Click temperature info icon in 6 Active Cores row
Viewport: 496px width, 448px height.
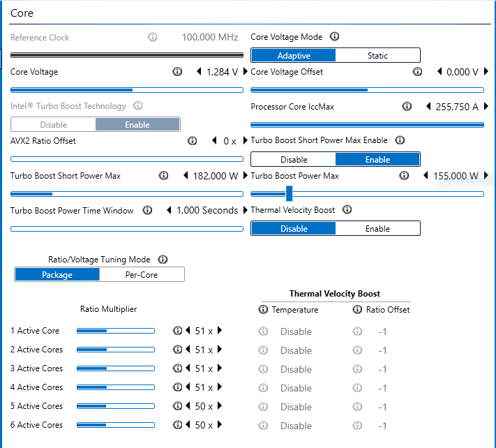click(263, 426)
